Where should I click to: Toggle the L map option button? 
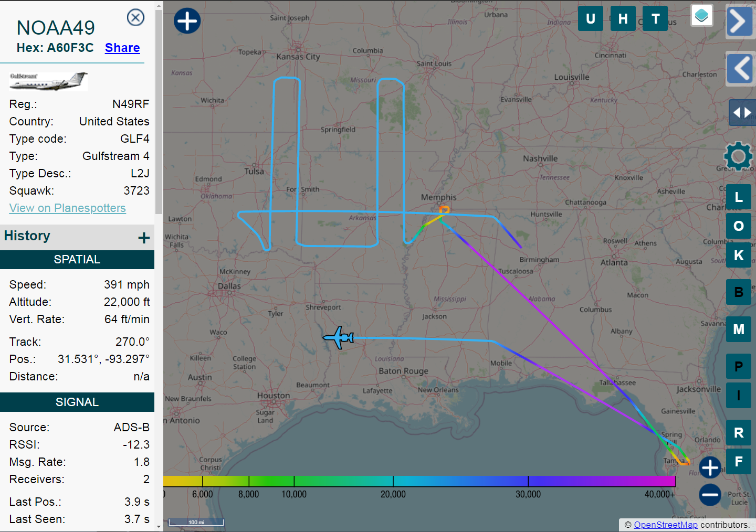739,197
